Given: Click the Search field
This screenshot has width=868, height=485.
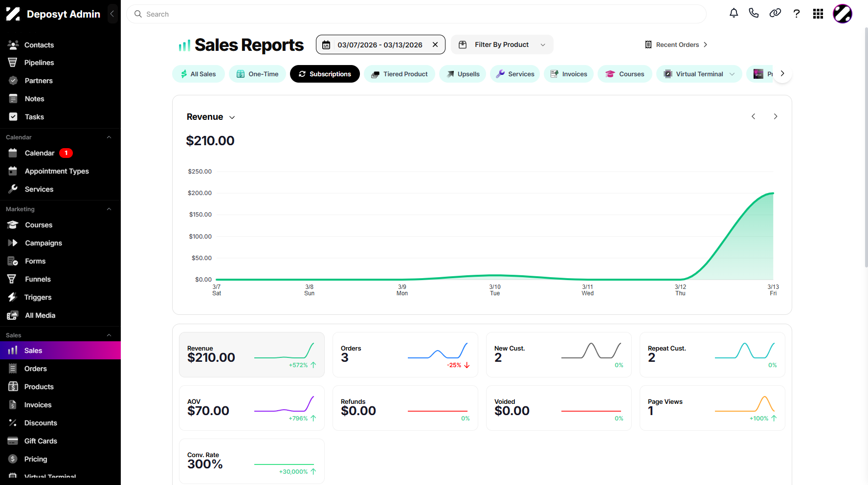Looking at the screenshot, I should pyautogui.click(x=416, y=14).
